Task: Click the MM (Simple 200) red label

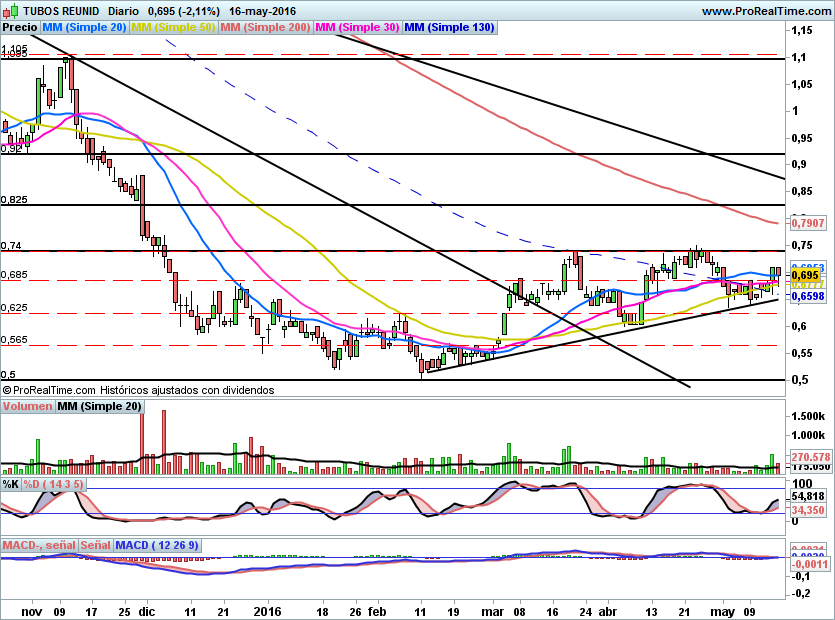Action: [265, 28]
